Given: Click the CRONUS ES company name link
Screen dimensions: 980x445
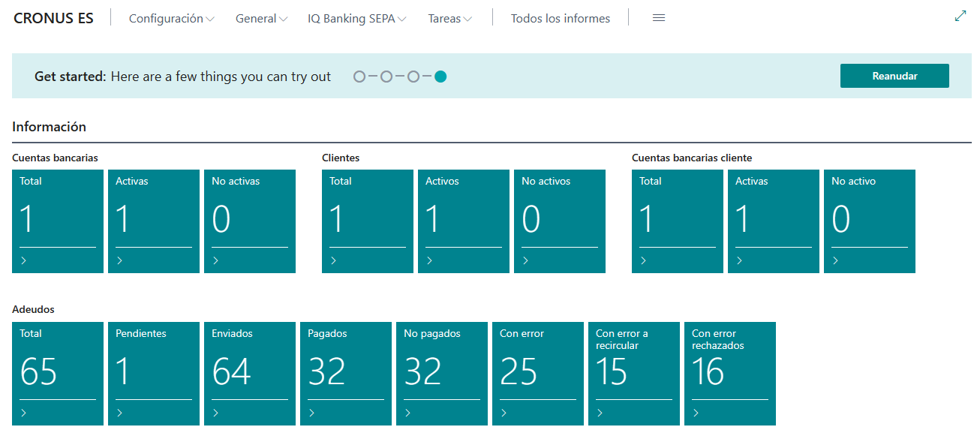Looking at the screenshot, I should pyautogui.click(x=53, y=18).
